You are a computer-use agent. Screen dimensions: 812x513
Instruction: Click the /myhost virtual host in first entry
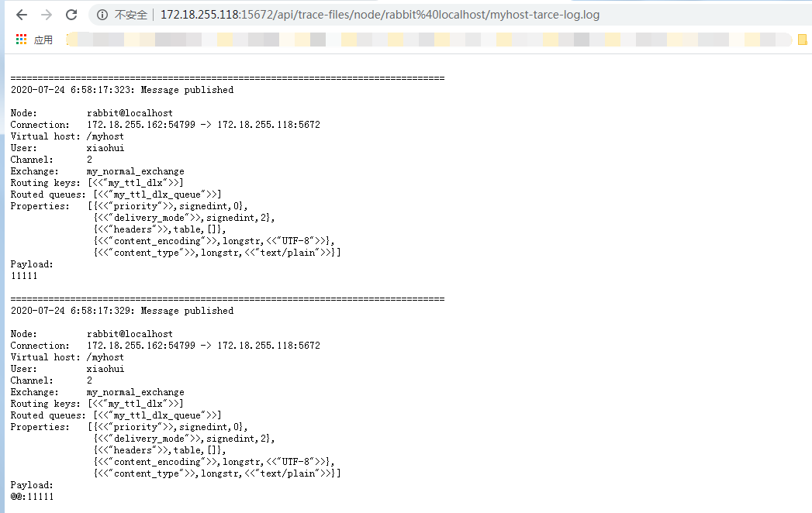point(105,136)
